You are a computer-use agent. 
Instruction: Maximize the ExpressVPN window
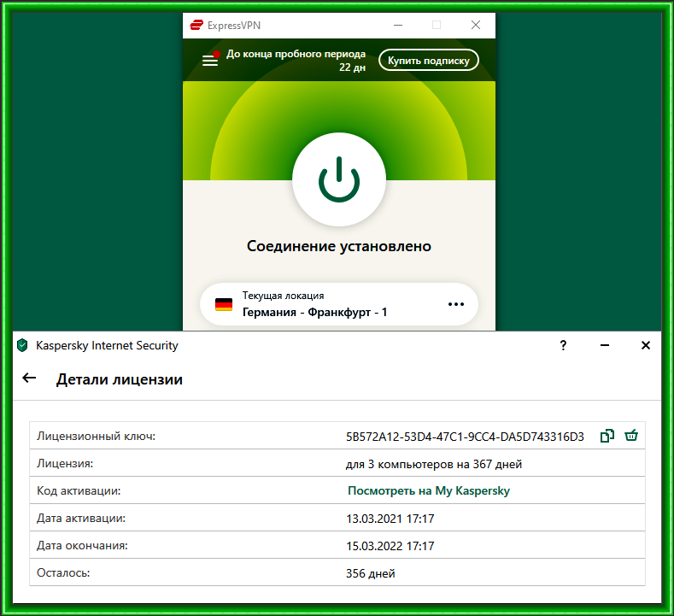(437, 25)
